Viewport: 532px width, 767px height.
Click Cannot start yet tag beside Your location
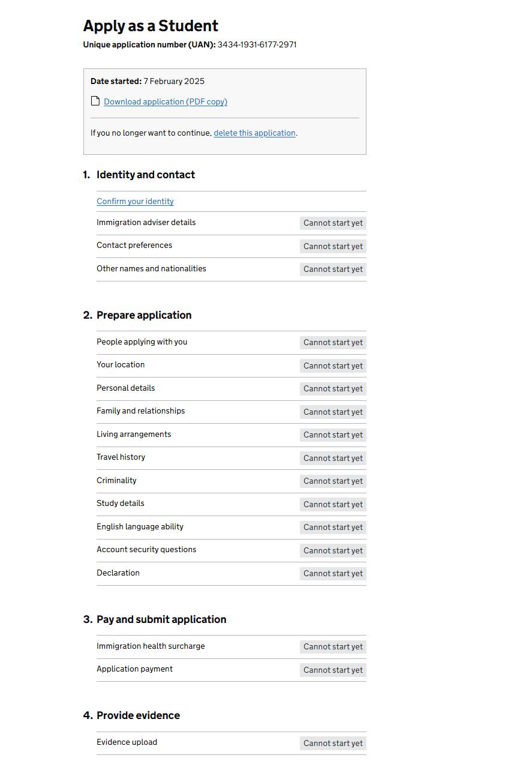[x=333, y=365]
